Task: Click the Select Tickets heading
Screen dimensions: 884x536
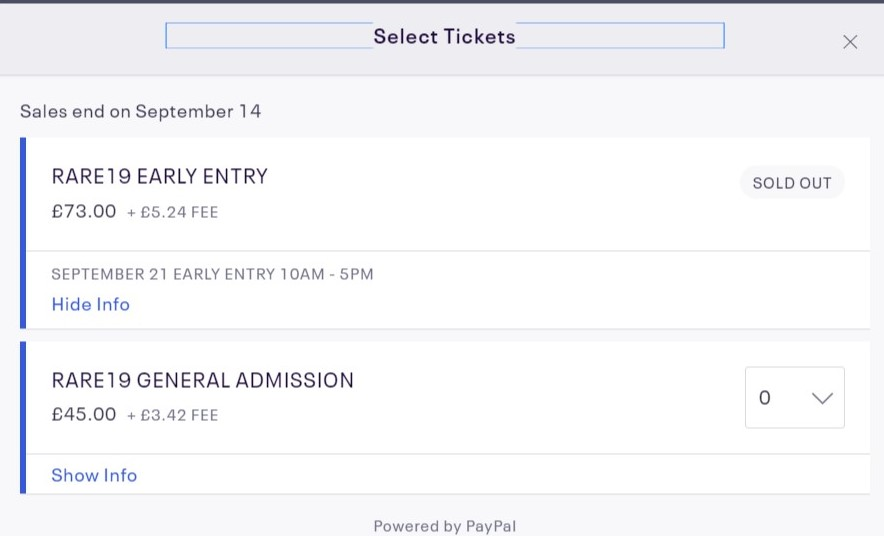Action: pos(444,37)
